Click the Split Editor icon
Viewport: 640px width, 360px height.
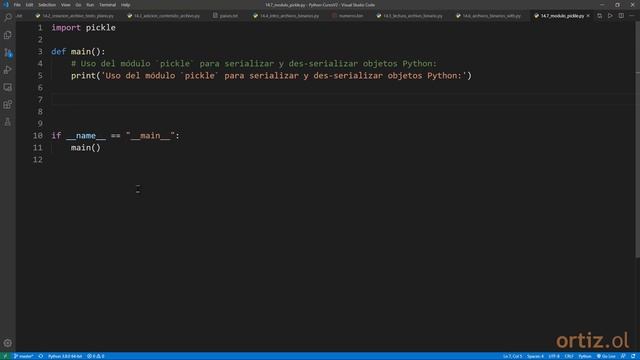point(621,16)
